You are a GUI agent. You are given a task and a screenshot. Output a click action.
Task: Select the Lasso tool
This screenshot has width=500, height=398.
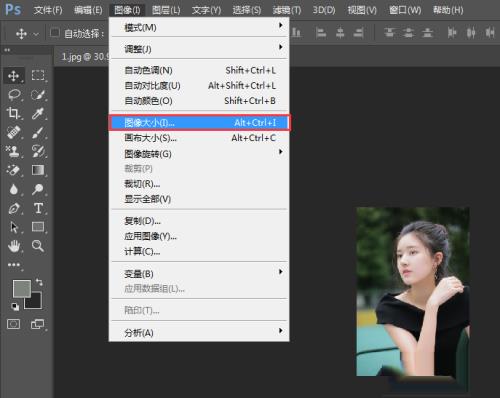tap(14, 95)
